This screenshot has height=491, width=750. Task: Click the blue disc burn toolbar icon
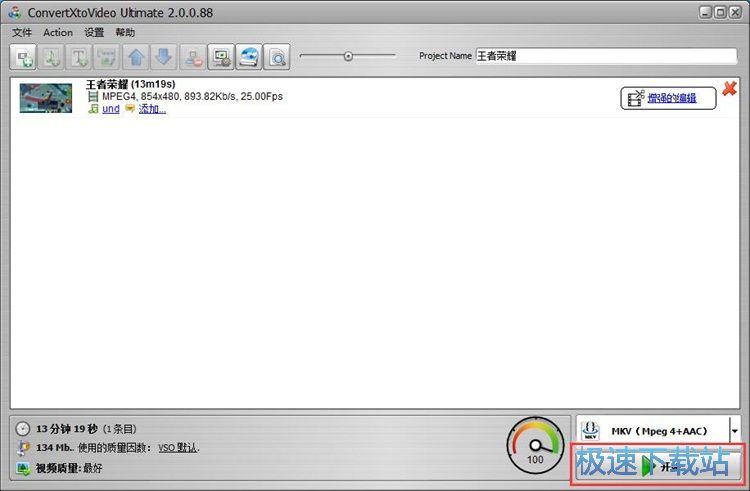pos(249,57)
